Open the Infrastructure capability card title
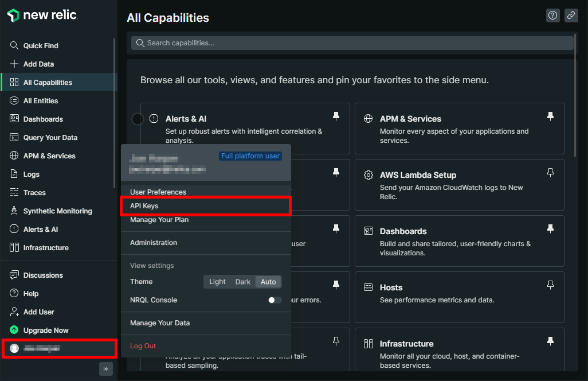Viewport: 588px width, 381px height. (x=406, y=344)
